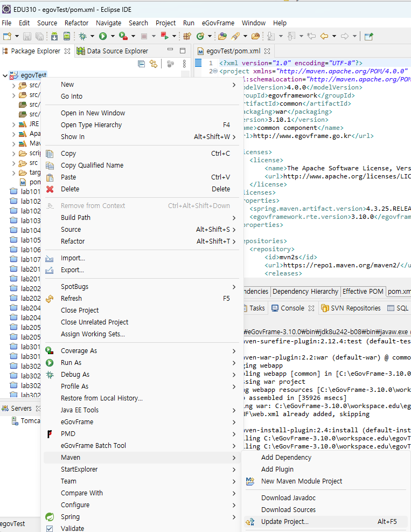Viewport: 411px width, 532px height.
Task: Click the mvn2s repository id text
Action: pyautogui.click(x=289, y=257)
